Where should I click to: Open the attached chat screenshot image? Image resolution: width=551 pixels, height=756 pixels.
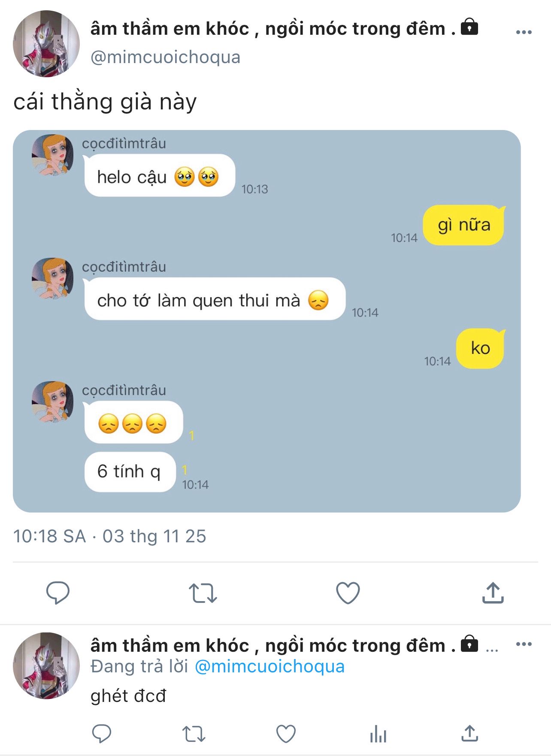[x=266, y=321]
